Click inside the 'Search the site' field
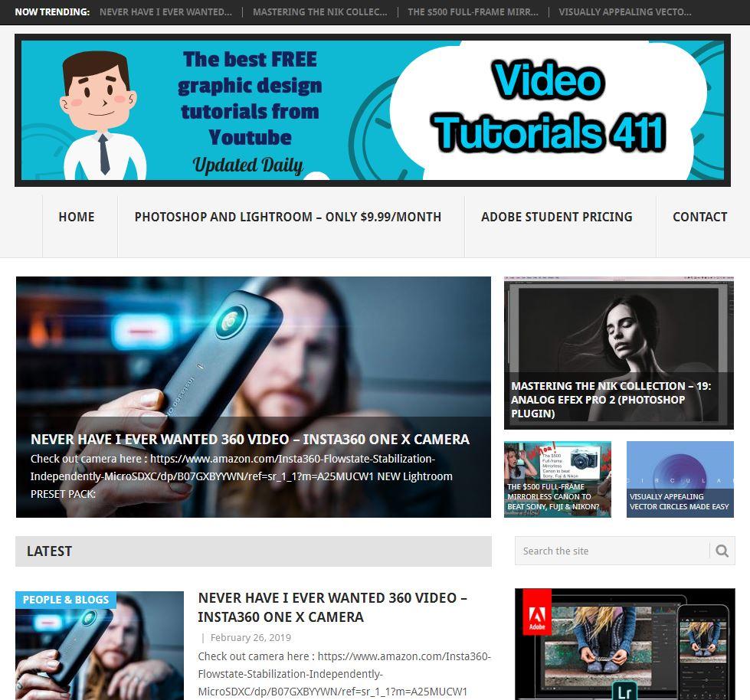This screenshot has width=750, height=700. tap(605, 551)
